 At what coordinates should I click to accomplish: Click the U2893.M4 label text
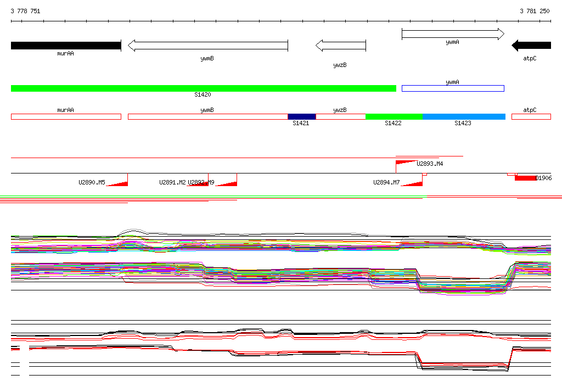click(430, 164)
